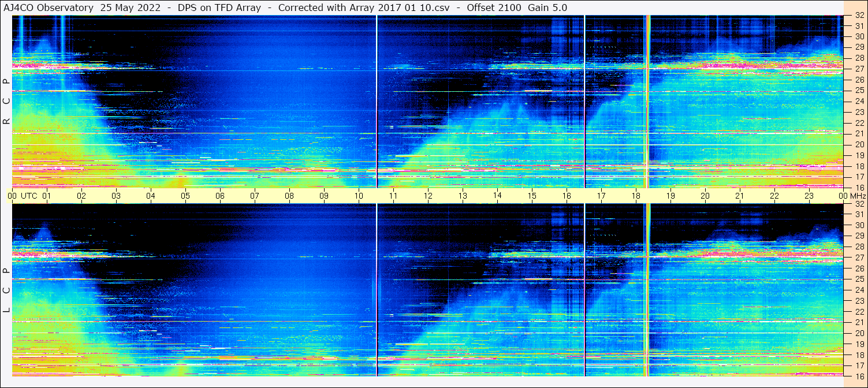Select the Gain 5.0 text in the header
The width and height of the screenshot is (868, 388).
pyautogui.click(x=547, y=8)
